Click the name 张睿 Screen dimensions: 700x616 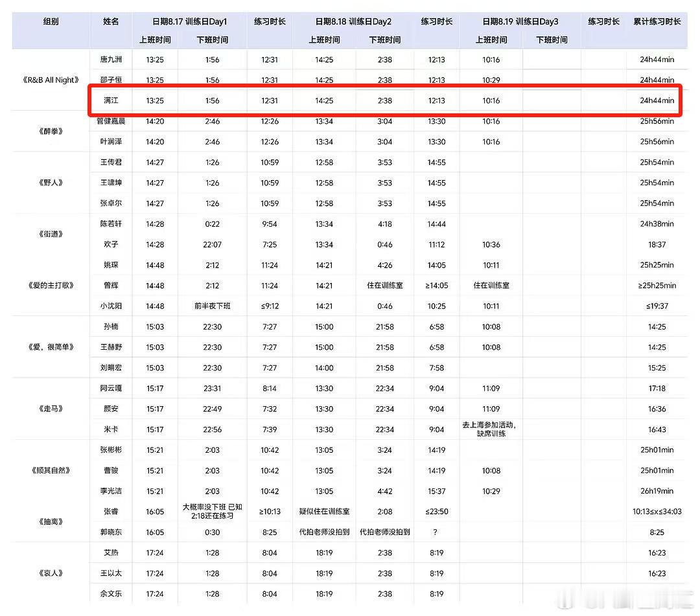[x=111, y=511]
